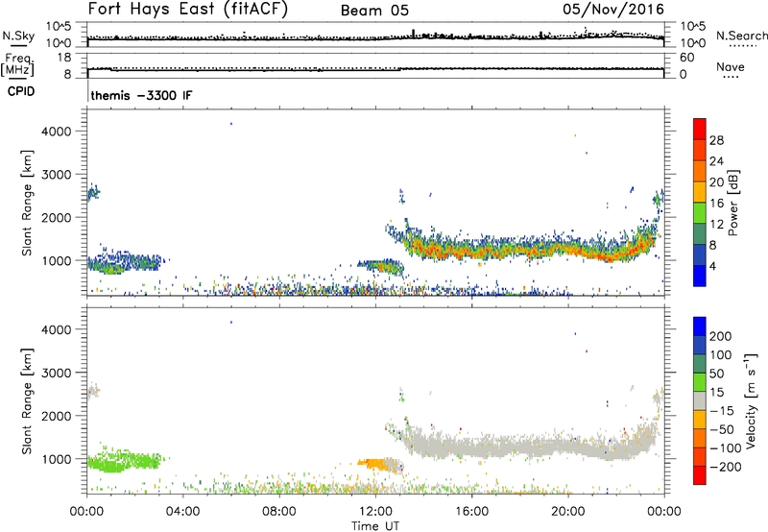This screenshot has width=768, height=532.
Task: Click the 'Time UT' axis label
Action: (x=375, y=525)
